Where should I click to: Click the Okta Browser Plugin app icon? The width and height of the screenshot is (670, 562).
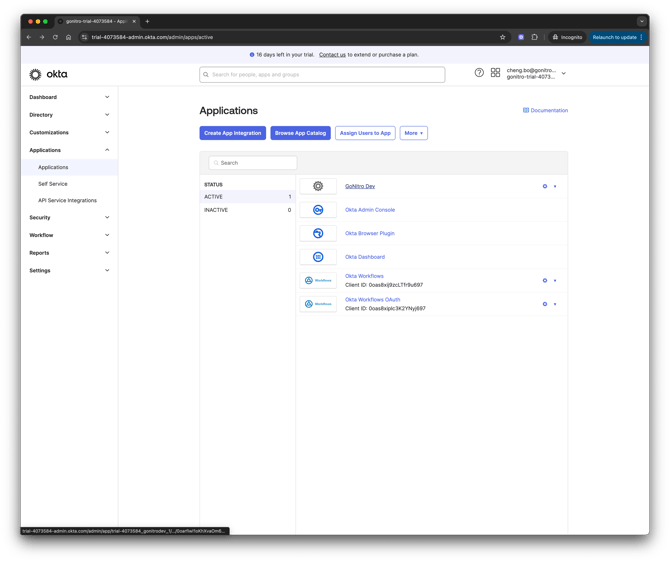(x=318, y=233)
